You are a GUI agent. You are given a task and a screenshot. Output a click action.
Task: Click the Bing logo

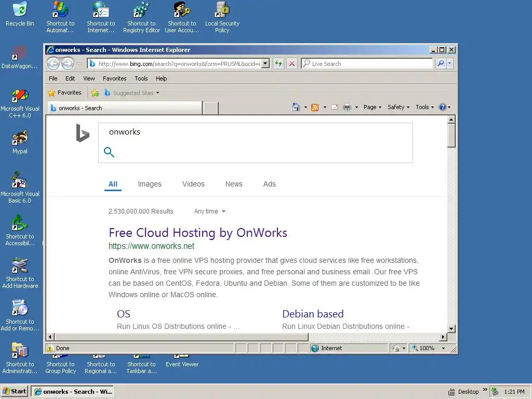(83, 133)
